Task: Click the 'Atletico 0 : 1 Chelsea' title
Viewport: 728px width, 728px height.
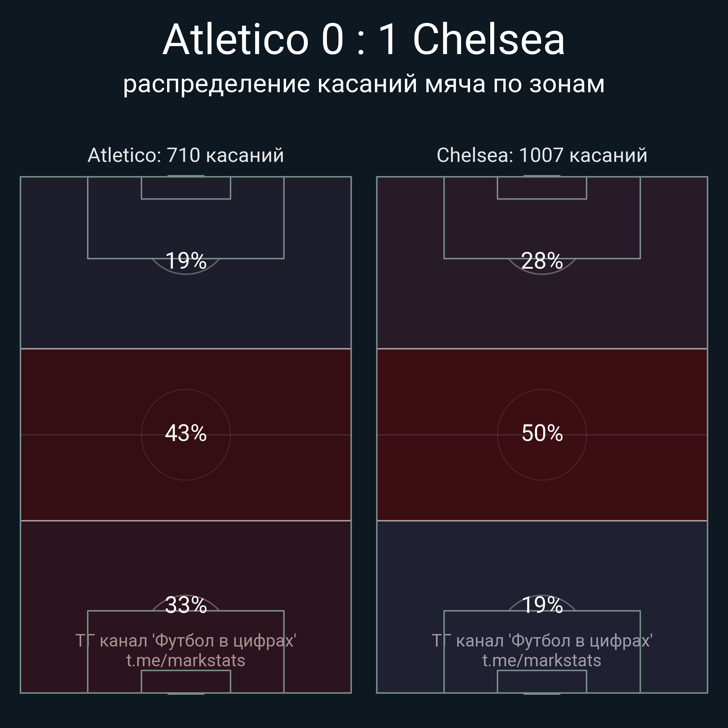Action: click(x=364, y=40)
